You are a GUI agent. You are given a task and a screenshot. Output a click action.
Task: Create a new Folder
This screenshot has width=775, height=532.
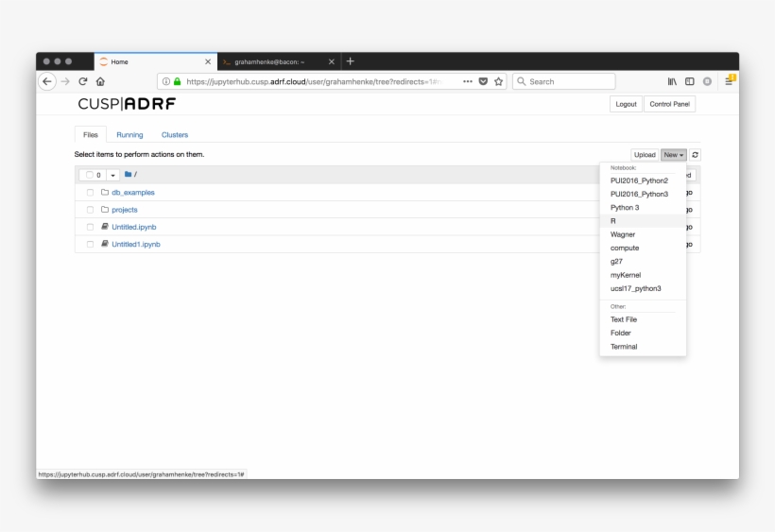click(x=643, y=333)
